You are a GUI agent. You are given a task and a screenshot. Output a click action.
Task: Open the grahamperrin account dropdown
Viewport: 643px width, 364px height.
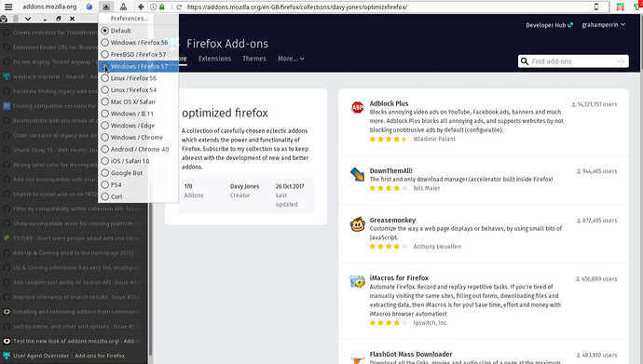(603, 25)
